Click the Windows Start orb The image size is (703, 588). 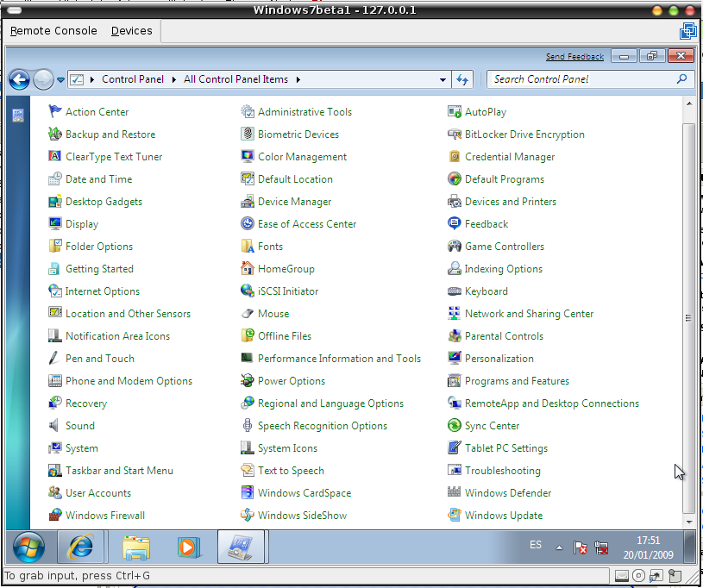[28, 547]
